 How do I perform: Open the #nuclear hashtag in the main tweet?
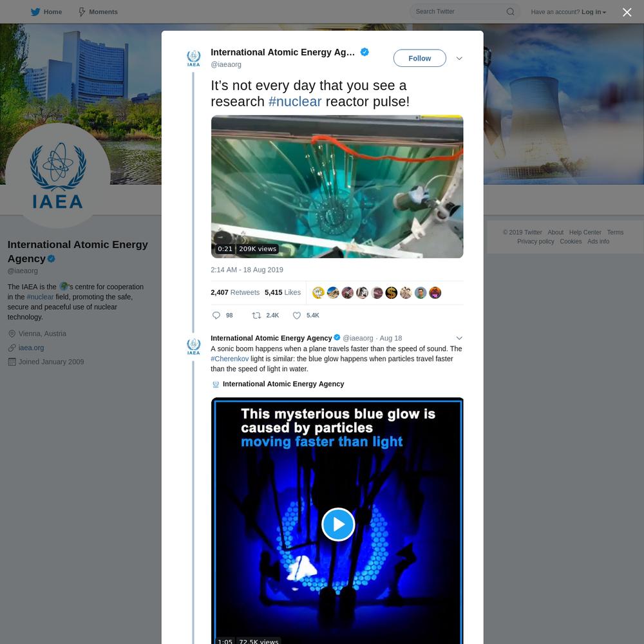pyautogui.click(x=294, y=102)
